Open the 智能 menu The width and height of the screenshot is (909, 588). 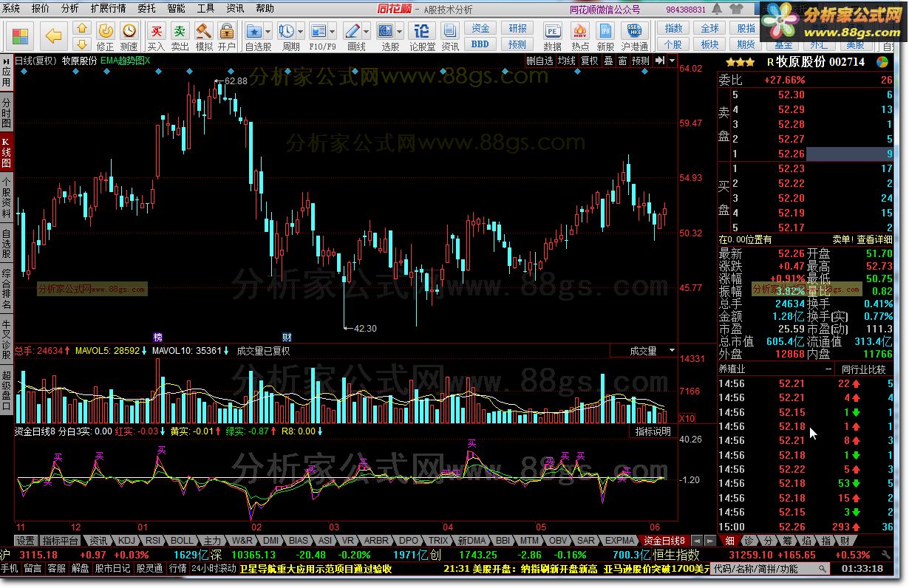pyautogui.click(x=176, y=8)
